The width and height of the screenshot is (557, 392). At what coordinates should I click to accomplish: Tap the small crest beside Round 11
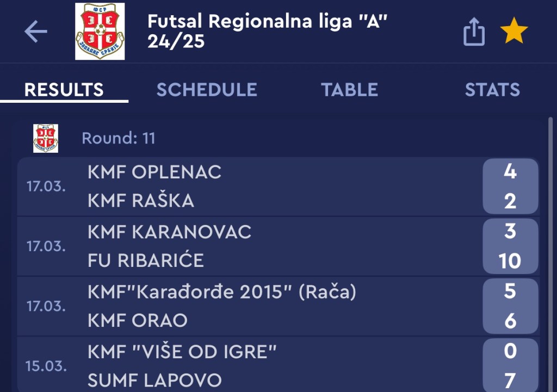(x=46, y=138)
